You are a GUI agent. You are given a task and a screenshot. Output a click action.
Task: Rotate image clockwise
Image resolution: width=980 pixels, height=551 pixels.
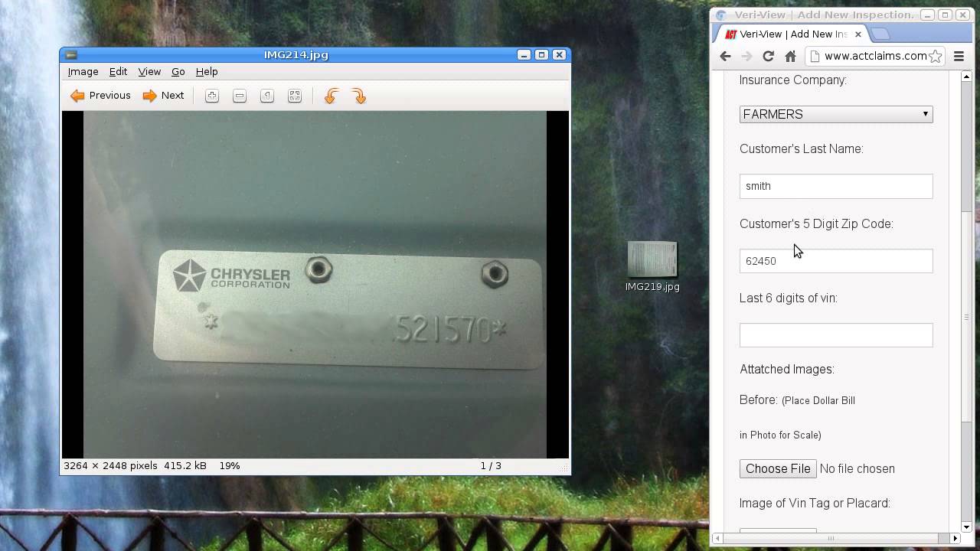[359, 96]
